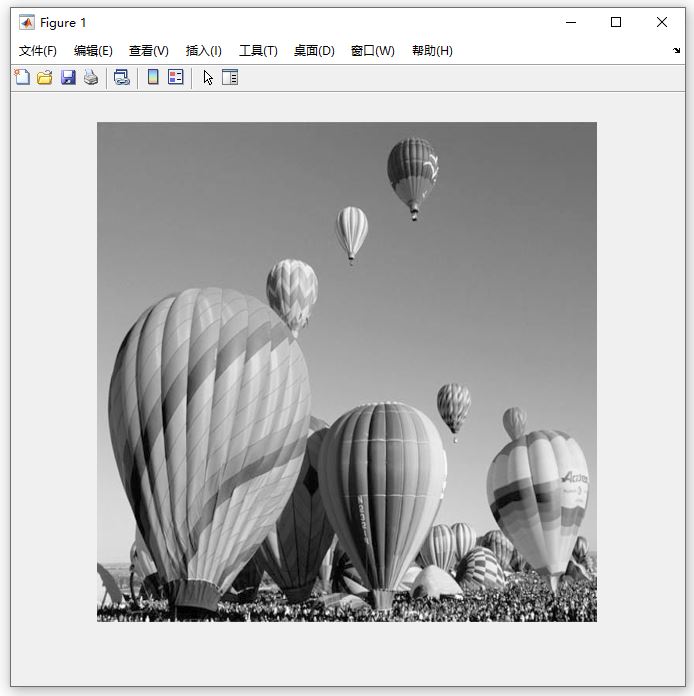Open the 插入(I) menu
Viewport: 694px width, 696px height.
tap(204, 51)
